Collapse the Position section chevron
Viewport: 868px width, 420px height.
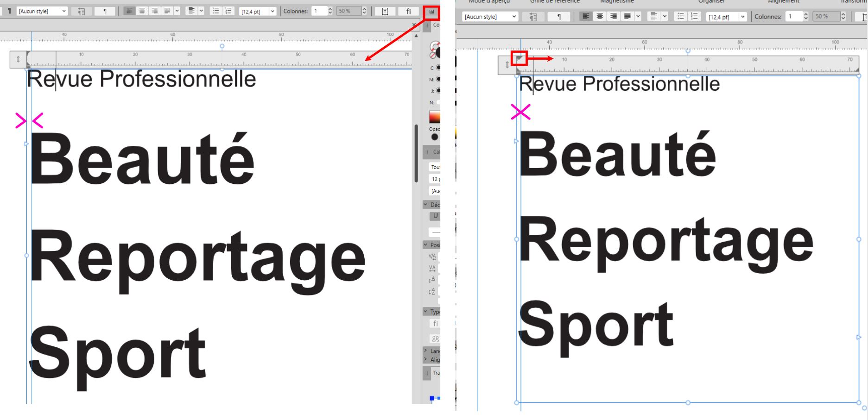click(425, 244)
